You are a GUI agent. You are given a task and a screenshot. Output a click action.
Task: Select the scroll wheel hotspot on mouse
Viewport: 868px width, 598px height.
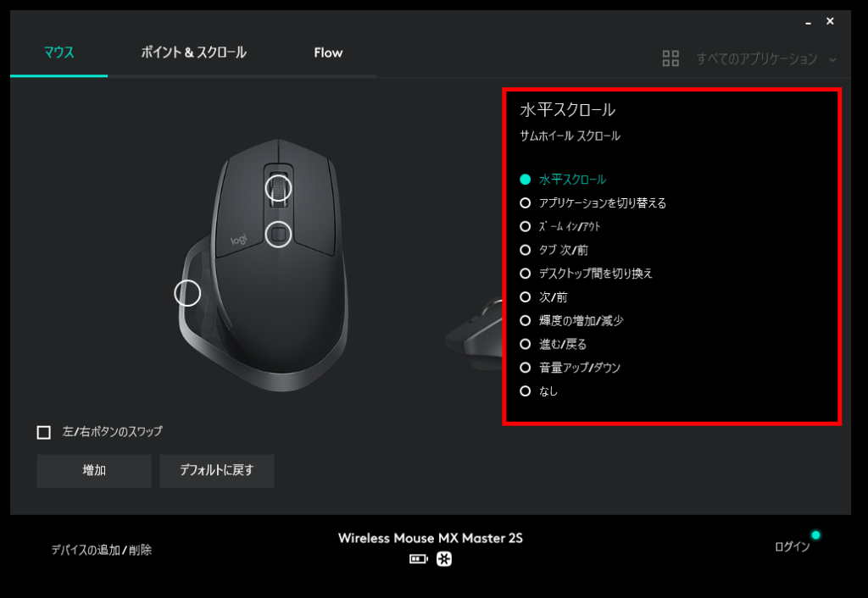coord(278,188)
